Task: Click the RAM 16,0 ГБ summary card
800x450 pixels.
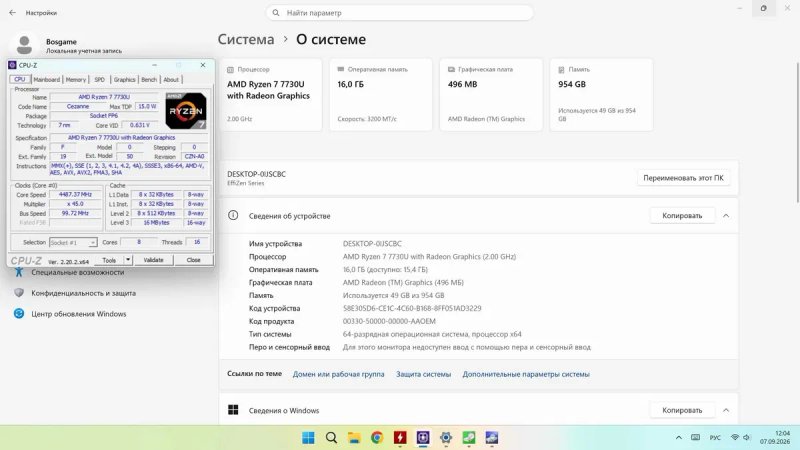Action: click(x=381, y=95)
